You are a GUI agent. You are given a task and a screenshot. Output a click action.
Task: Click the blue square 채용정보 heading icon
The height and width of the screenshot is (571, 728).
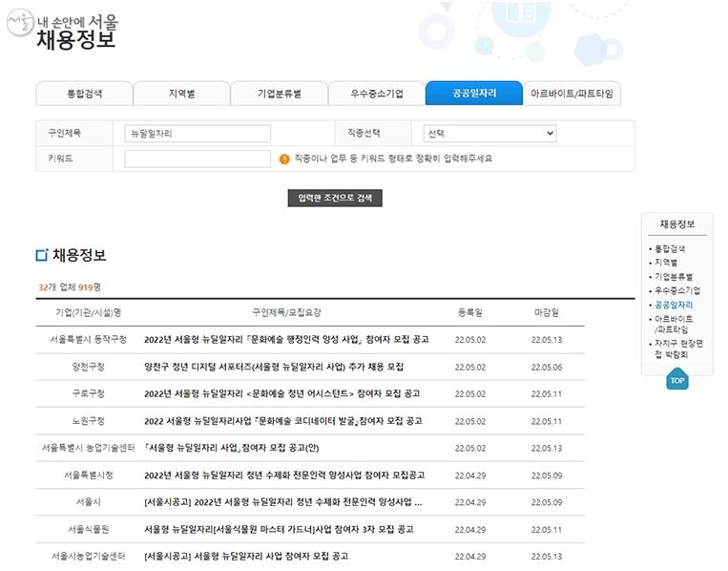pos(42,255)
